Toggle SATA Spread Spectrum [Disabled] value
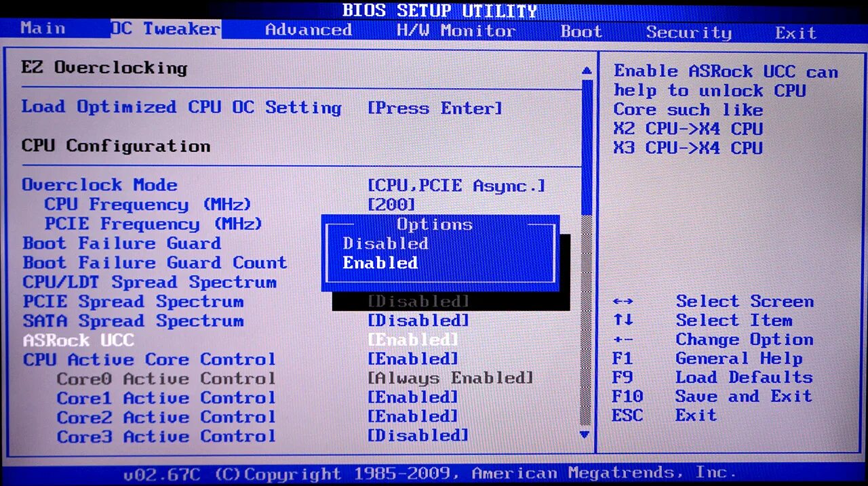868x486 pixels. [418, 321]
